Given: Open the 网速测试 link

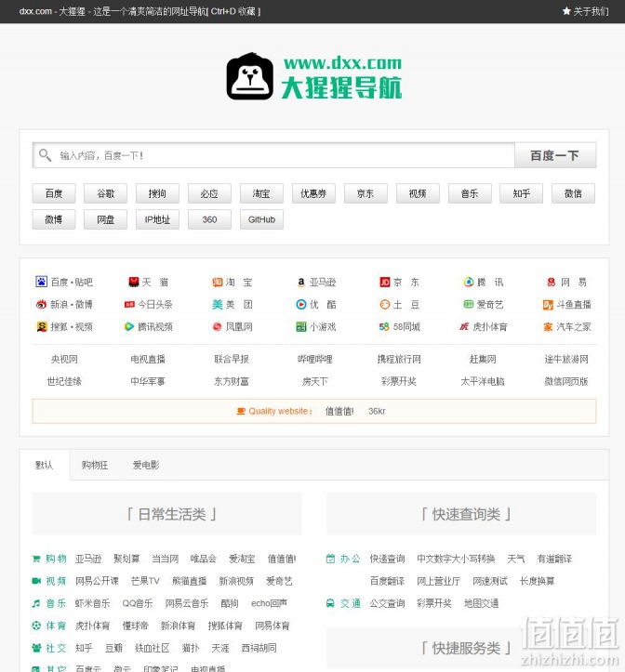Looking at the screenshot, I should tap(490, 581).
